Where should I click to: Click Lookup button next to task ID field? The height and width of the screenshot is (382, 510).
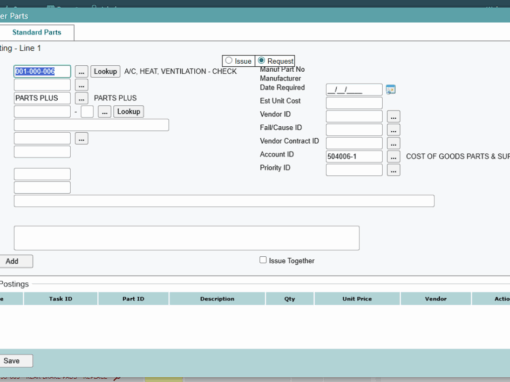[x=105, y=71]
